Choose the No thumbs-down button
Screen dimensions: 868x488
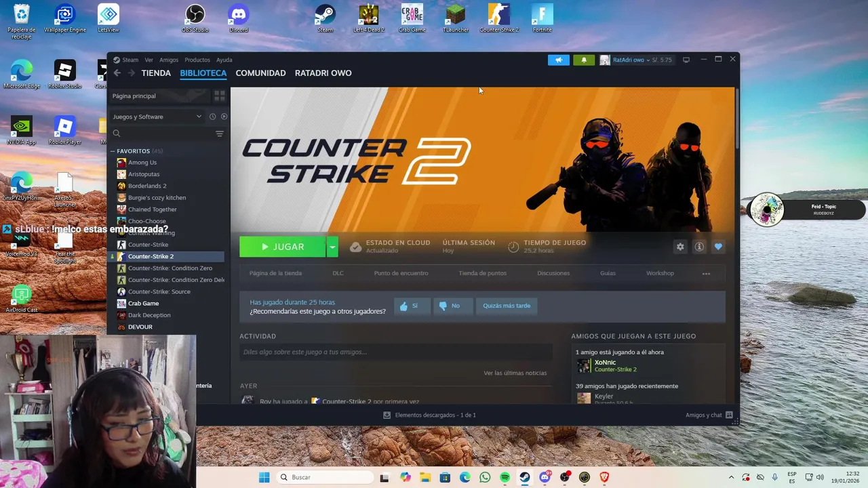tap(452, 306)
